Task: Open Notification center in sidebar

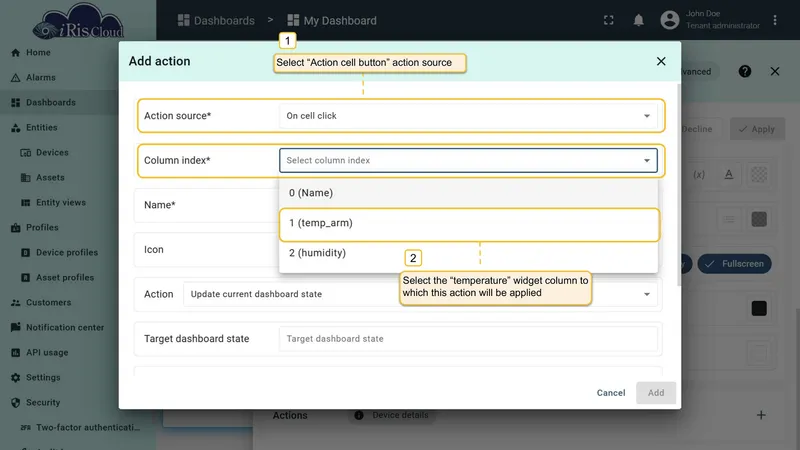Action: coord(65,328)
